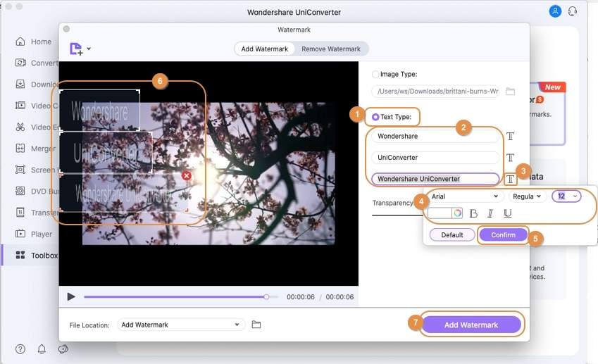Screen dimensions: 598x364
Task: Open the customer support headset icon
Action: (573, 11)
